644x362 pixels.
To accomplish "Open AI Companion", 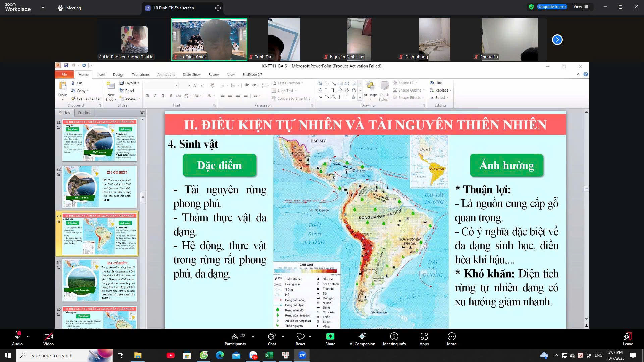I will tap(362, 338).
